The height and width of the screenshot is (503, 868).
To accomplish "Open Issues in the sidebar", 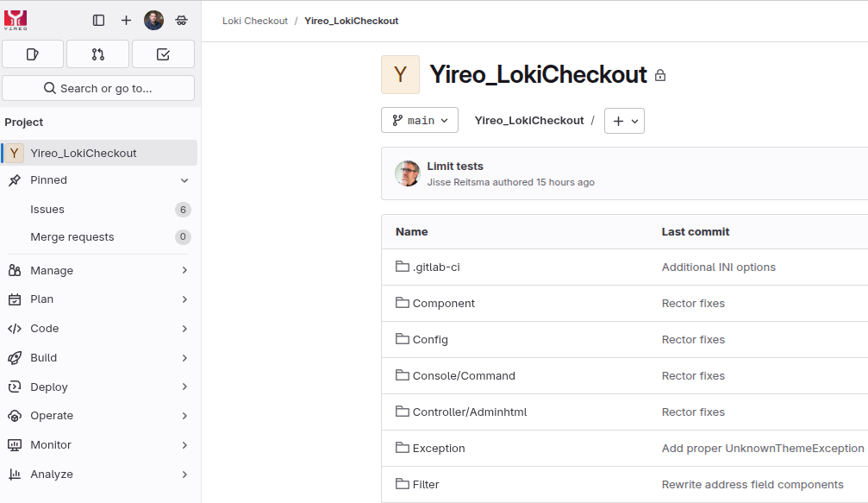I will tap(47, 210).
